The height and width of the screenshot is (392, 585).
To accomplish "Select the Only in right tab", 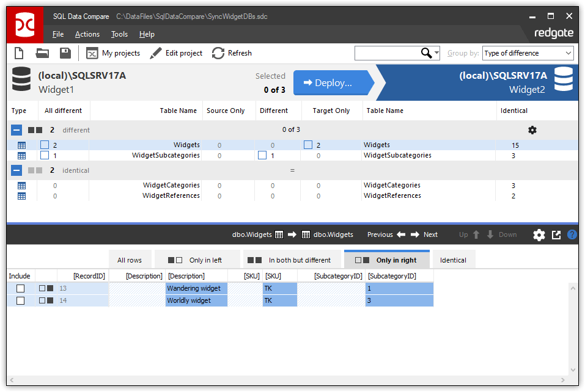I will pos(387,260).
